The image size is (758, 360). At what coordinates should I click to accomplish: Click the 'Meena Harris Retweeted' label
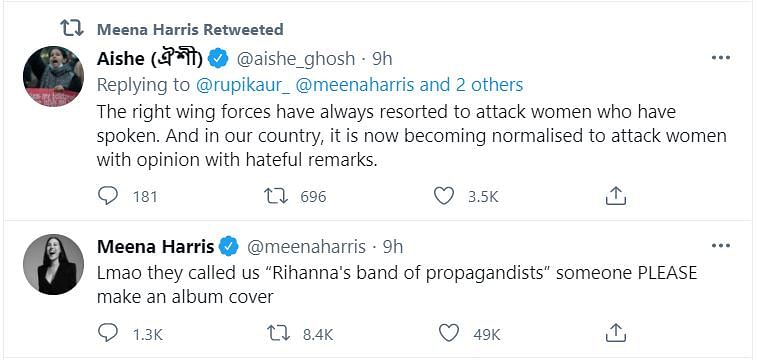[x=190, y=29]
